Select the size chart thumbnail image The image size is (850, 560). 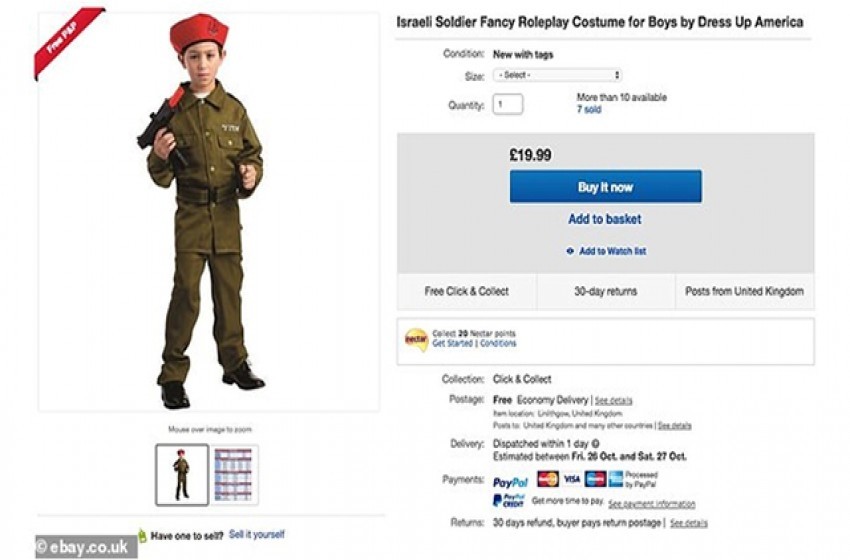point(235,474)
